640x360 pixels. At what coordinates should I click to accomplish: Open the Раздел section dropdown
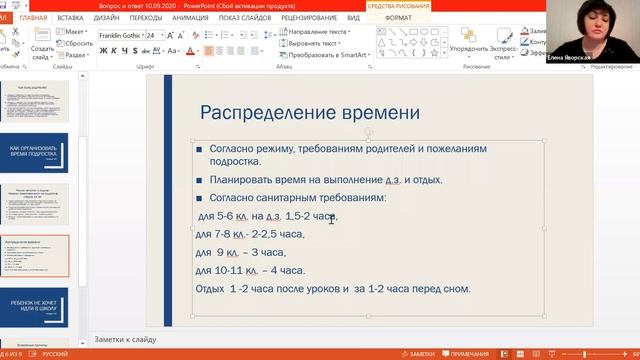[73, 55]
